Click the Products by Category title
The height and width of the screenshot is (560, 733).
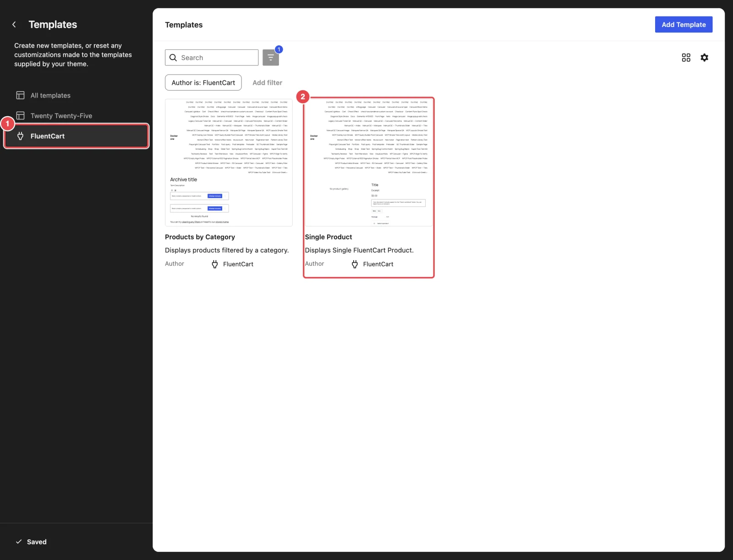200,237
